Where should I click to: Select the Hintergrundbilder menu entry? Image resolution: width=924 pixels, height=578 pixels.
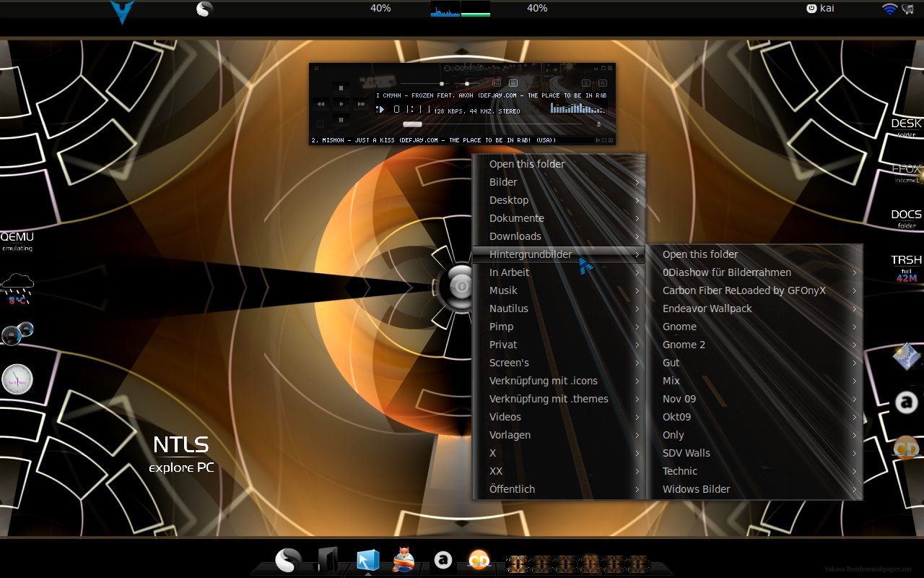click(x=559, y=254)
